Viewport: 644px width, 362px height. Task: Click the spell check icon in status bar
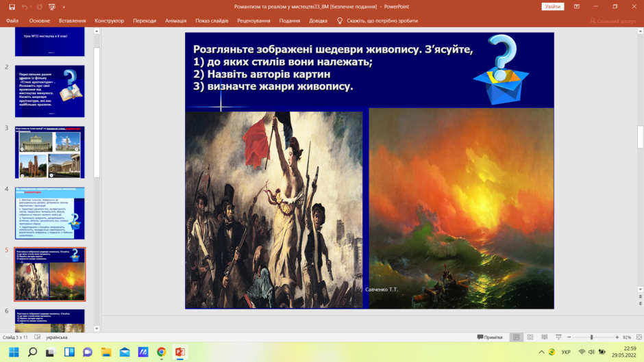pos(38,337)
